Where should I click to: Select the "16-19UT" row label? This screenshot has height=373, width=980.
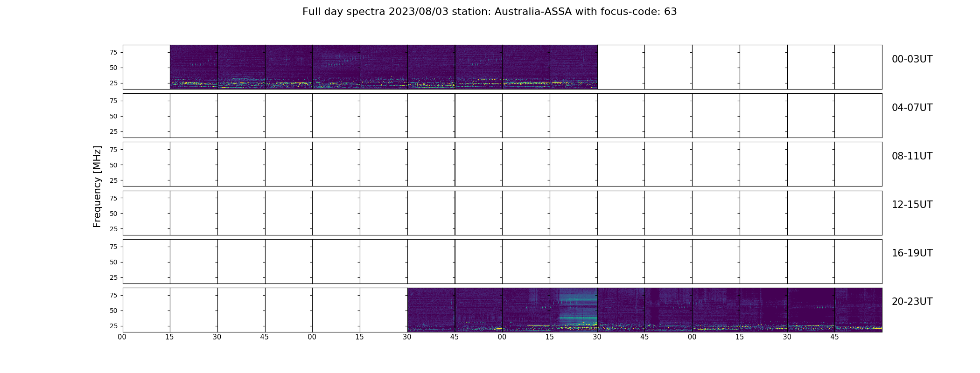912,253
